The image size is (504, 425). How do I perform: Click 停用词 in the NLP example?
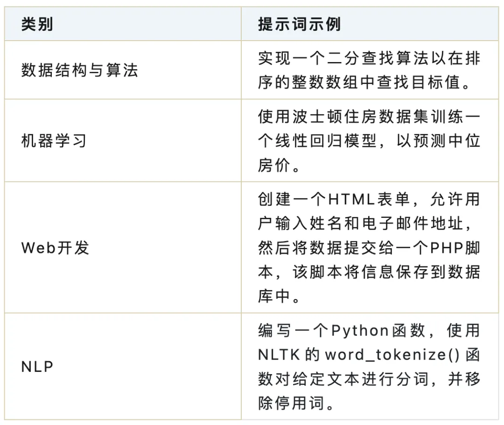300,403
